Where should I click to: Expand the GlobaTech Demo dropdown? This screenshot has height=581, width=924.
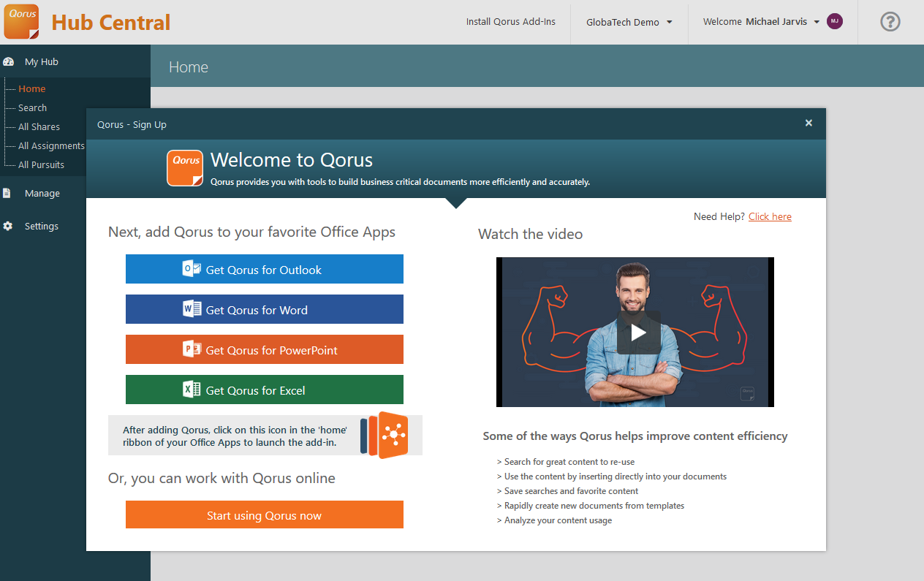click(629, 22)
